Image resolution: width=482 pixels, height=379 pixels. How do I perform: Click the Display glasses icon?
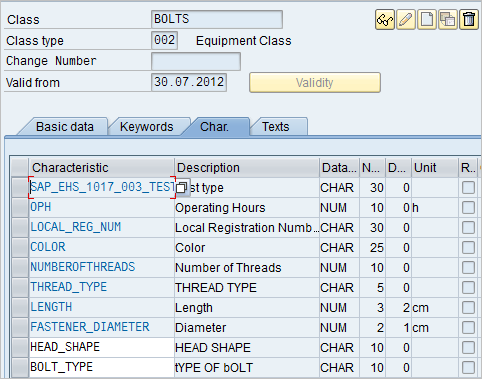385,20
